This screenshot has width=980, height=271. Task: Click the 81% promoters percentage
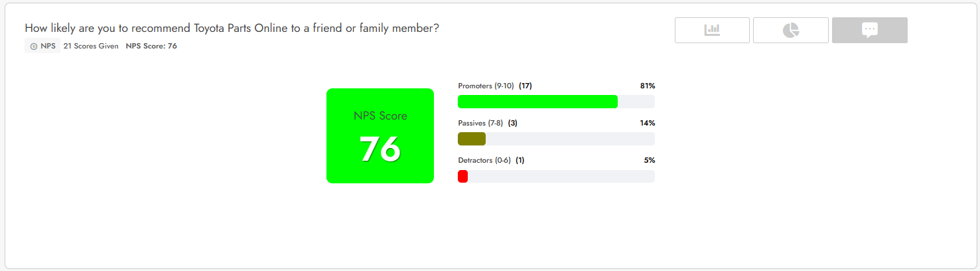pyautogui.click(x=648, y=86)
